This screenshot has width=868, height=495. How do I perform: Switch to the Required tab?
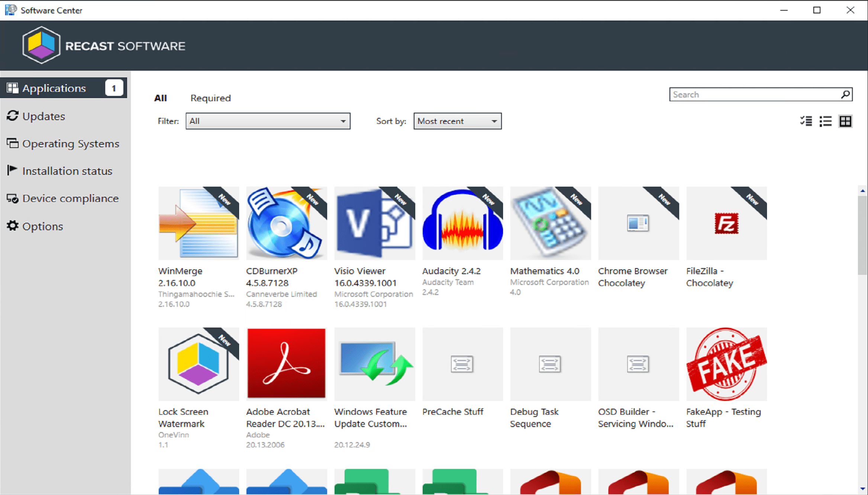tap(210, 98)
